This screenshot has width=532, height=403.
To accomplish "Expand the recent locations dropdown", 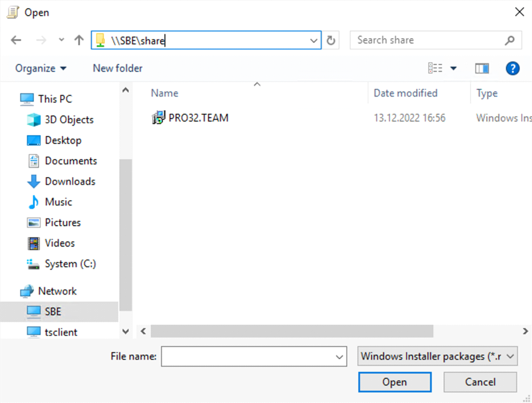I will [x=61, y=40].
